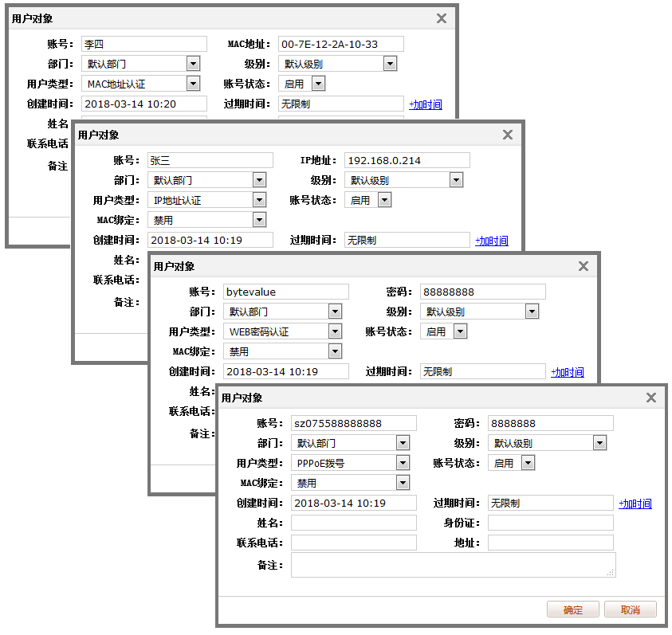The image size is (672, 635).
Task: Expand the user type dropdown showing IP地址认证
Action: pos(259,200)
